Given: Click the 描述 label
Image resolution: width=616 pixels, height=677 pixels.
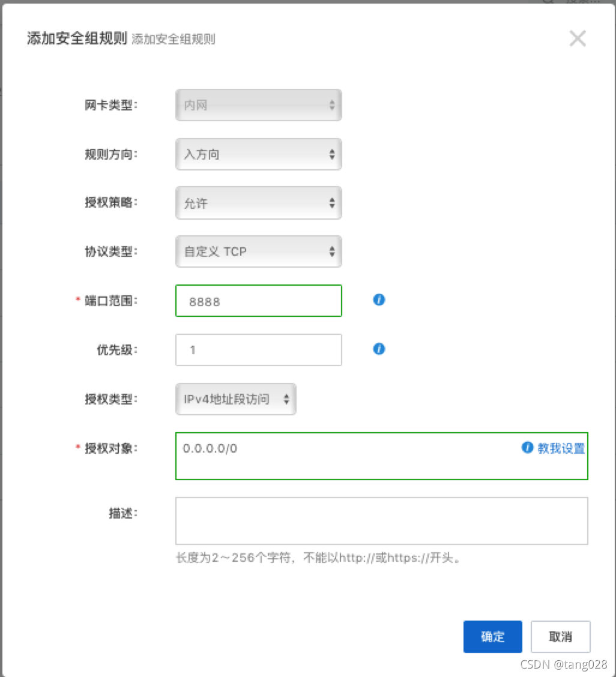Looking at the screenshot, I should pyautogui.click(x=122, y=513).
